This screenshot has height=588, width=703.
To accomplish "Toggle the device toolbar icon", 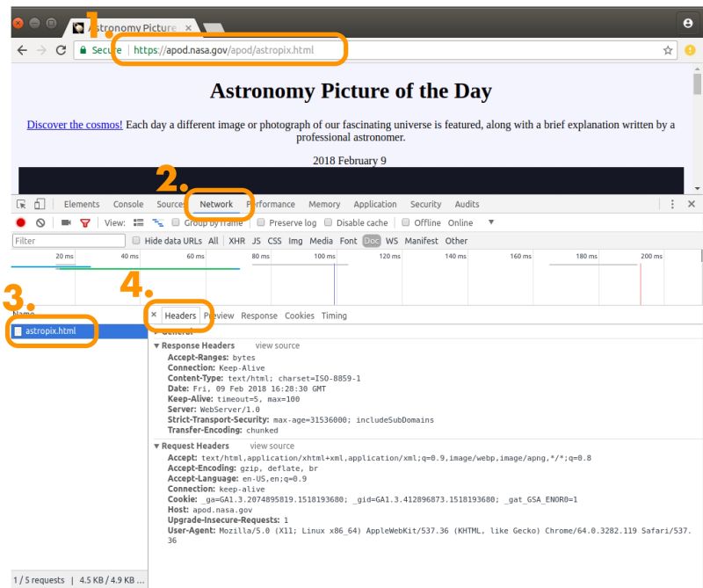I will tap(41, 204).
